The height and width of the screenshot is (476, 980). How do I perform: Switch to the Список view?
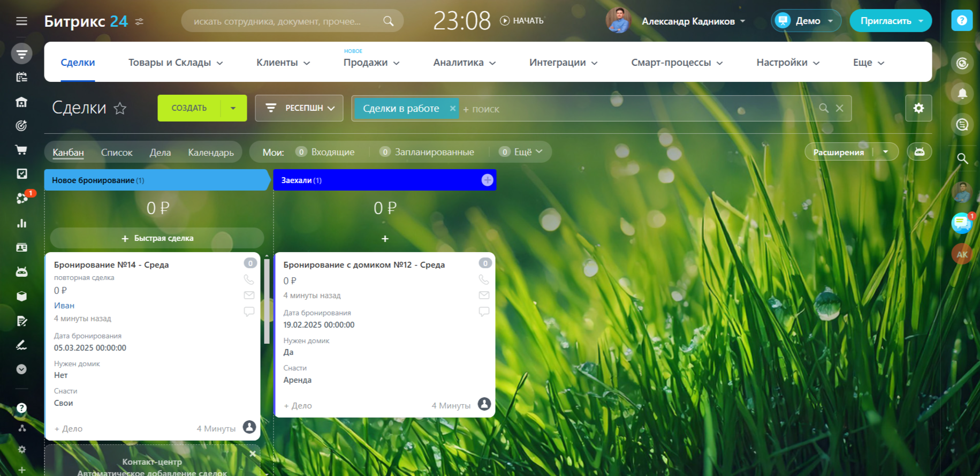[117, 153]
